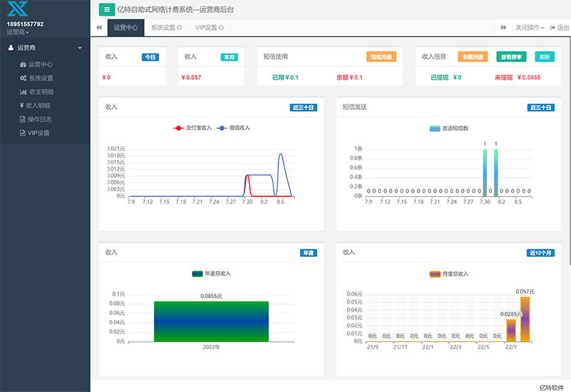571x392 pixels.
Task: Toggle 年度总收入 legend color swatch
Action: coord(198,273)
